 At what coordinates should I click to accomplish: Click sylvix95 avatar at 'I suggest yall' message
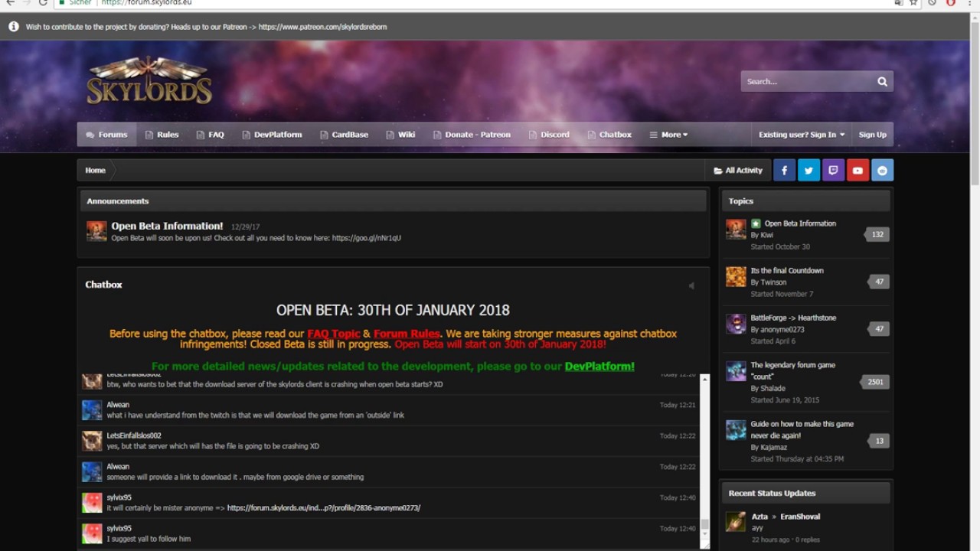coord(92,533)
